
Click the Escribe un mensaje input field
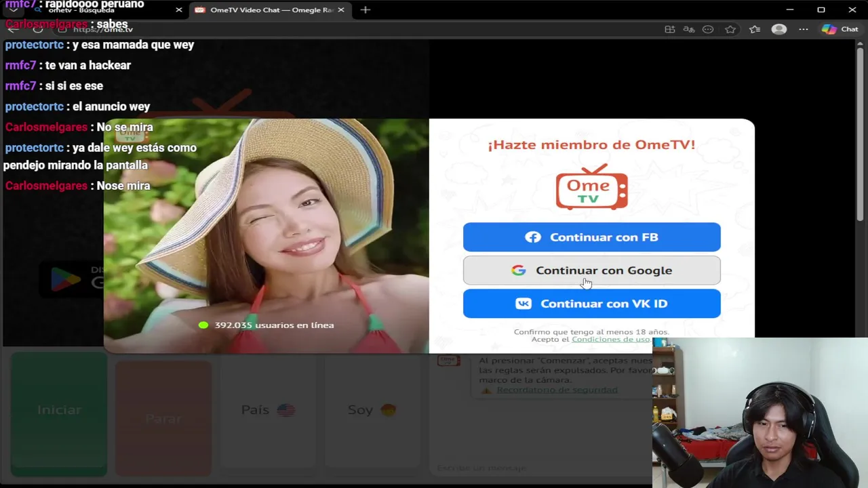(x=540, y=468)
